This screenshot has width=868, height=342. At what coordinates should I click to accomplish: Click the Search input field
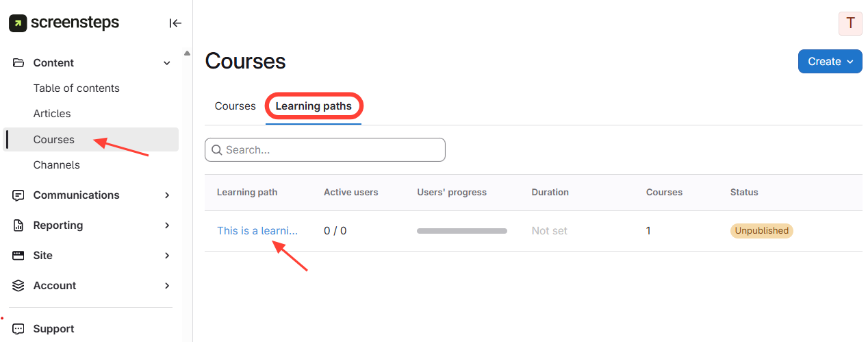click(x=325, y=149)
